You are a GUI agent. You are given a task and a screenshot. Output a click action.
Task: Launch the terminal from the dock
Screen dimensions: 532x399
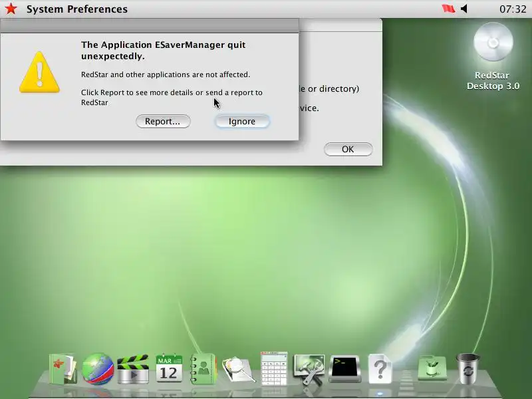(344, 369)
